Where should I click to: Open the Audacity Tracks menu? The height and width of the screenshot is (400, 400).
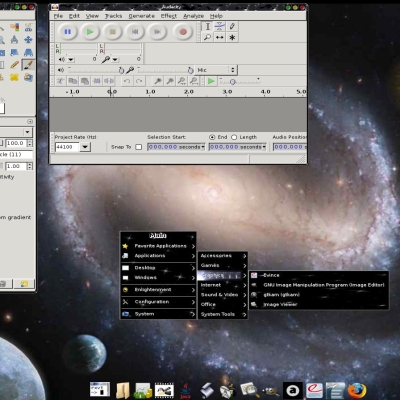tap(113, 16)
